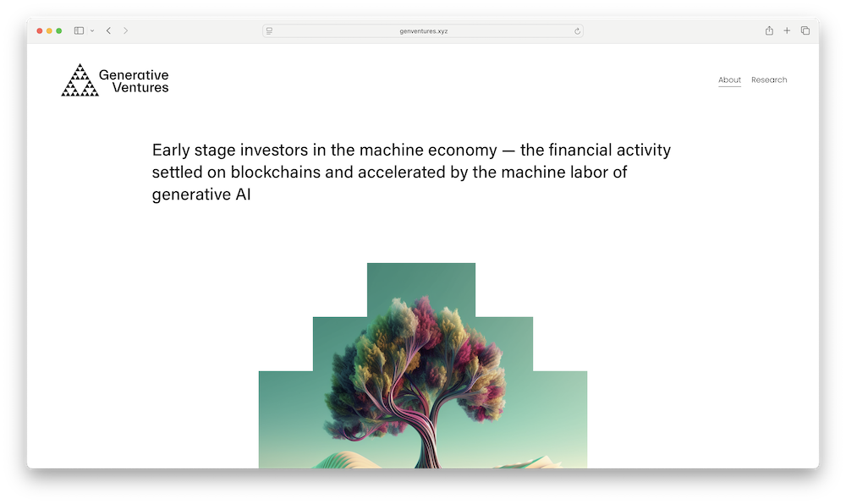Reload the page with refresh icon
Viewport: 846px width, 504px height.
(x=577, y=31)
